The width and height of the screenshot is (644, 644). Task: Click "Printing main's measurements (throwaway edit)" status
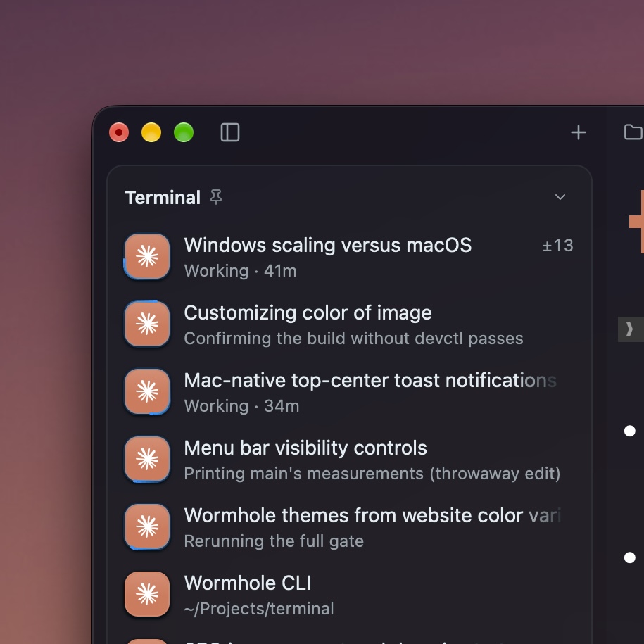372,474
